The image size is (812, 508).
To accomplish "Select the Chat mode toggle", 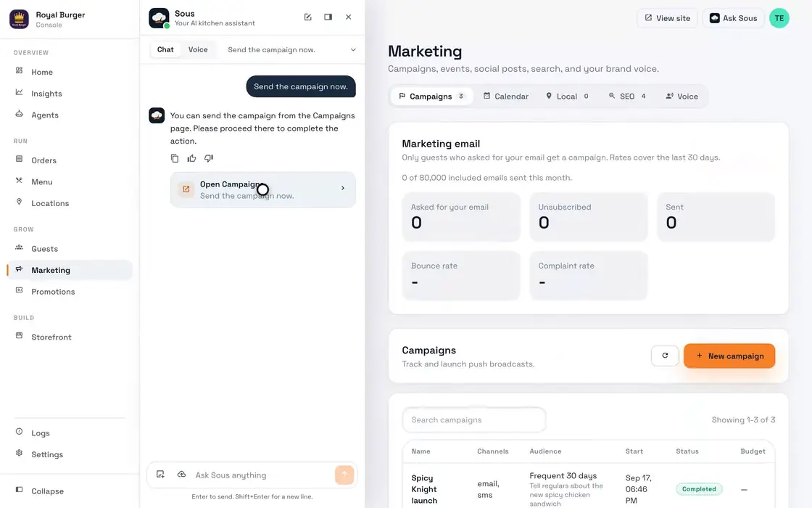I will 165,50.
